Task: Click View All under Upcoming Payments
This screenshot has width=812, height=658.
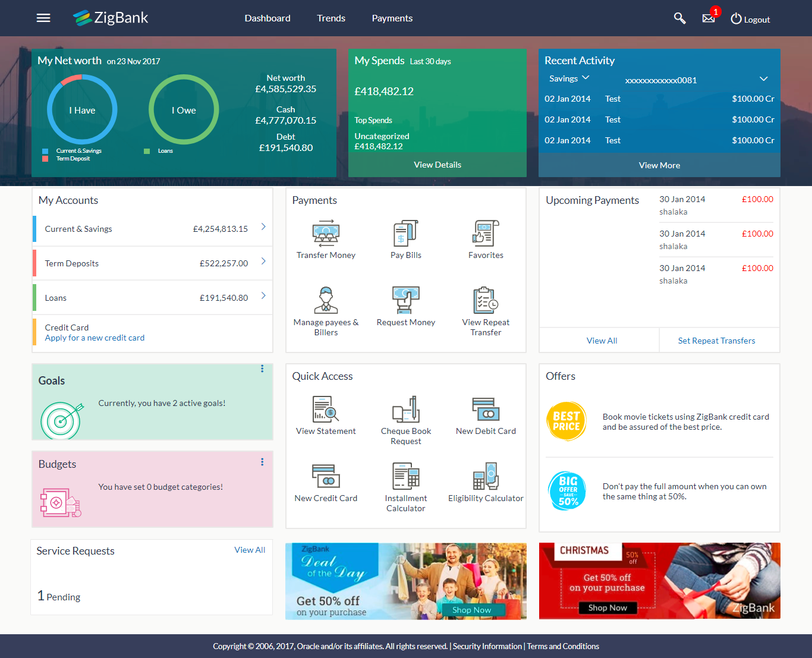Action: pos(602,341)
